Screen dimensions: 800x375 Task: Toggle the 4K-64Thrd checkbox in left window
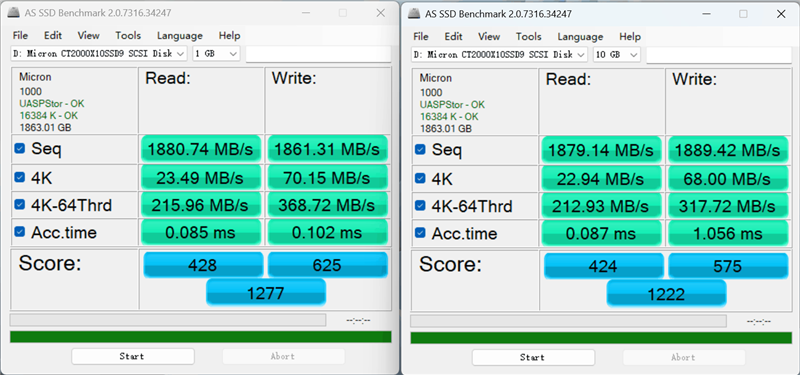click(x=19, y=205)
